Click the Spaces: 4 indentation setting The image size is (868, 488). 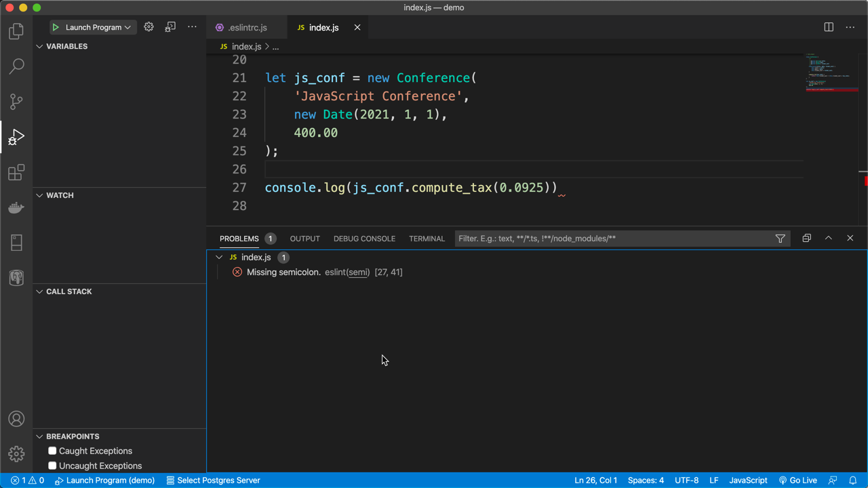pyautogui.click(x=646, y=481)
